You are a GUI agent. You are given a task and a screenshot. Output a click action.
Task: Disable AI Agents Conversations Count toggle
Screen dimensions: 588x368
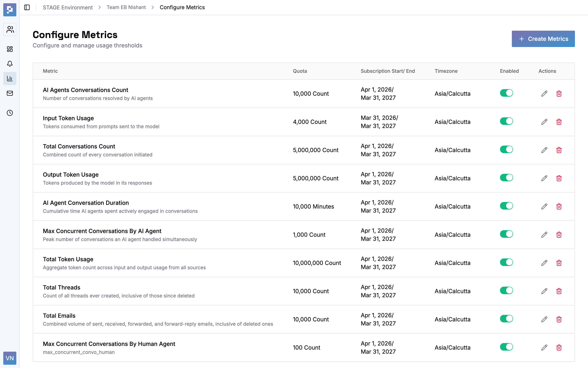coord(506,93)
